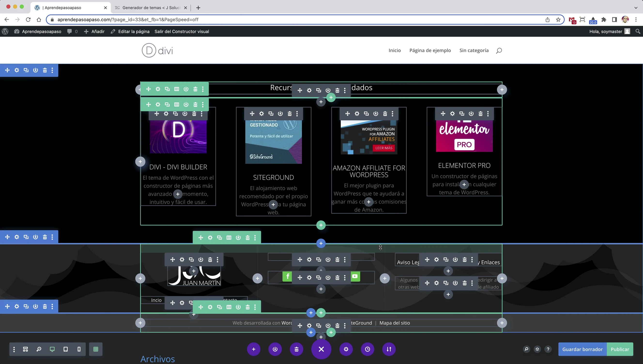Close the Divi page settings bar
This screenshot has height=364, width=643.
click(321, 349)
